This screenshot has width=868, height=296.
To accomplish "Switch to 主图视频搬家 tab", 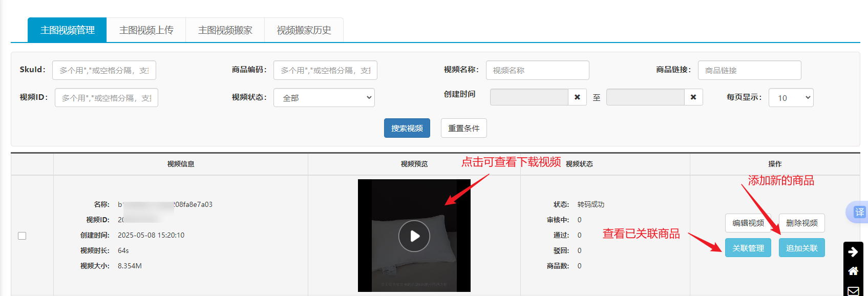I will point(225,30).
